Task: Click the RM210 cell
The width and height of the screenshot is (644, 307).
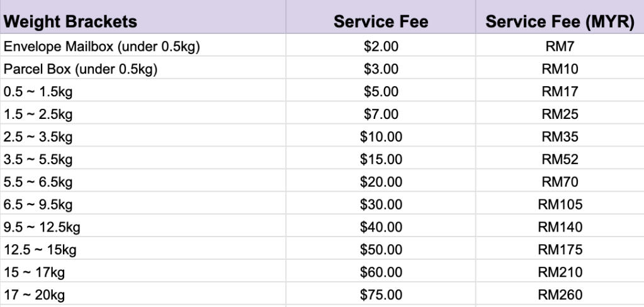Action: (x=560, y=272)
